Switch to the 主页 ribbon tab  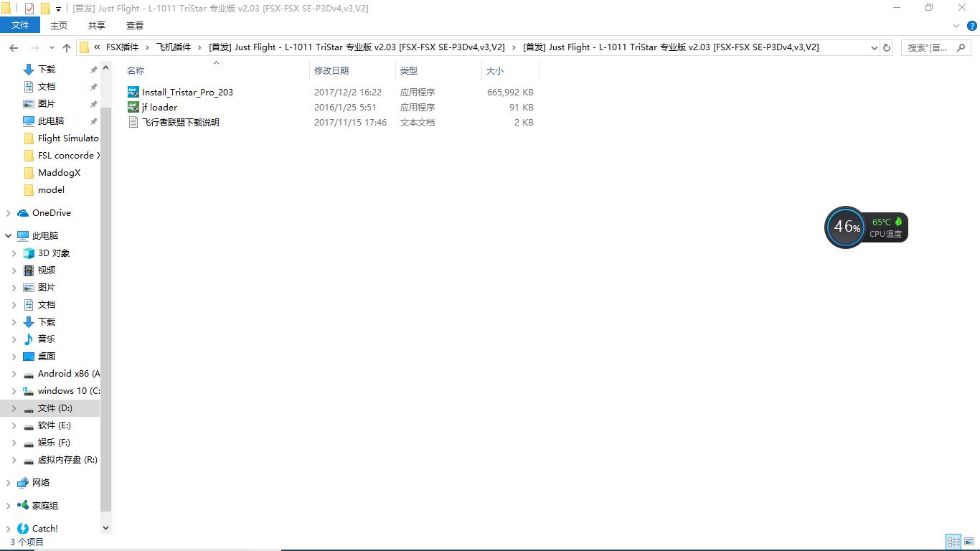(59, 25)
